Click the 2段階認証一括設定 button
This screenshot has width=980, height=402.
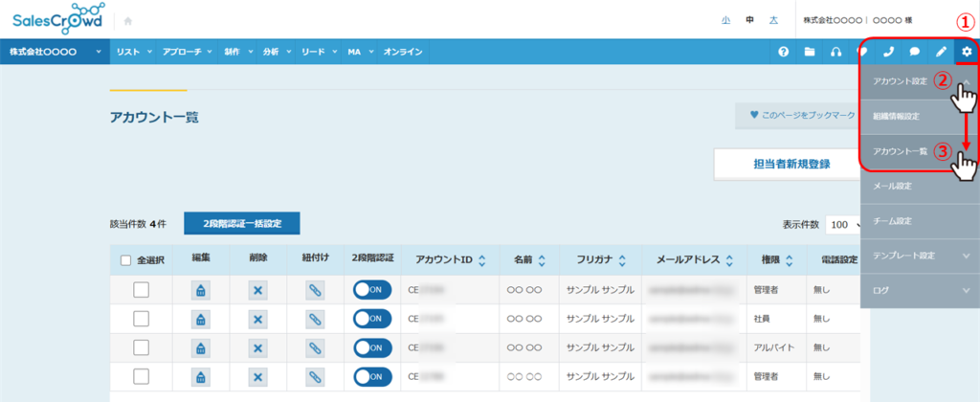point(242,224)
